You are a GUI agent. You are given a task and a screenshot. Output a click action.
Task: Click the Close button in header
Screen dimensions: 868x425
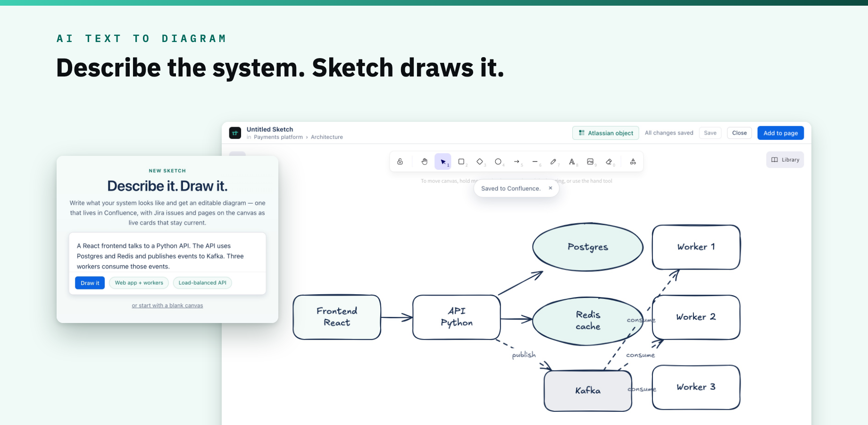coord(739,133)
